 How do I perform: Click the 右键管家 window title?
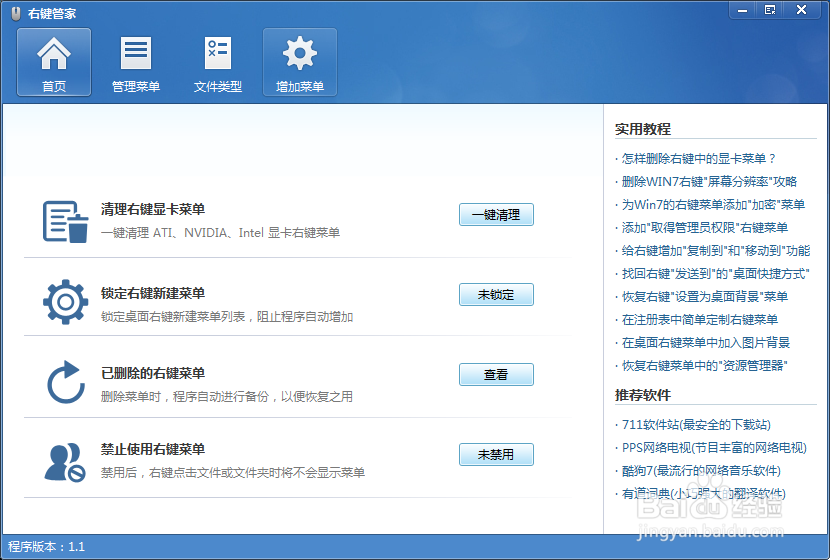(52, 14)
